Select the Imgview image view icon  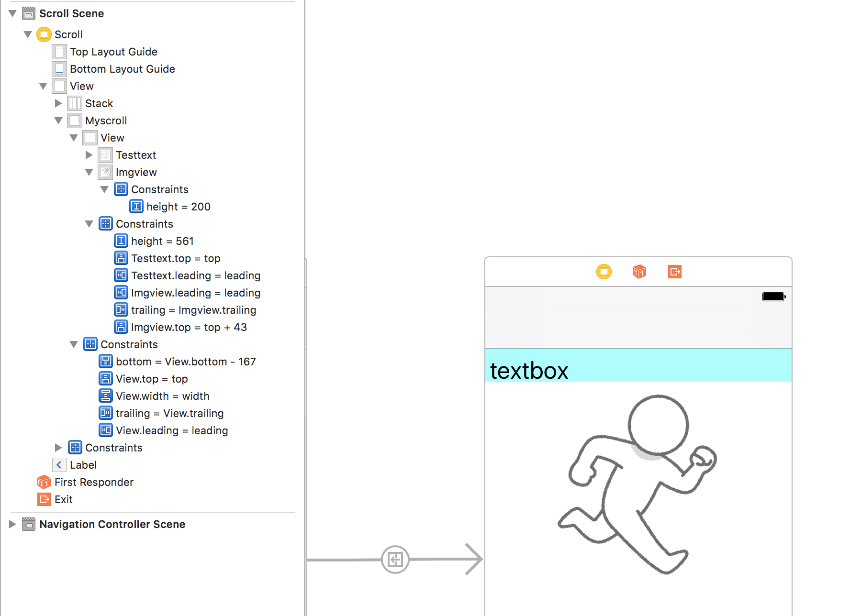coord(105,172)
